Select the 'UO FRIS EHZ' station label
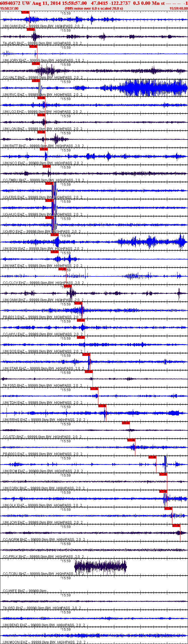 [x=14, y=197]
